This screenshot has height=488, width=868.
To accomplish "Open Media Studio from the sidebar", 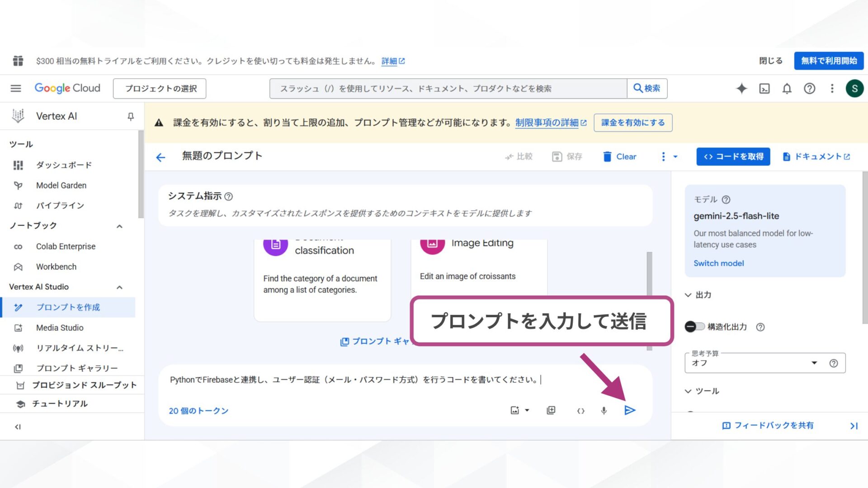I will click(x=59, y=328).
